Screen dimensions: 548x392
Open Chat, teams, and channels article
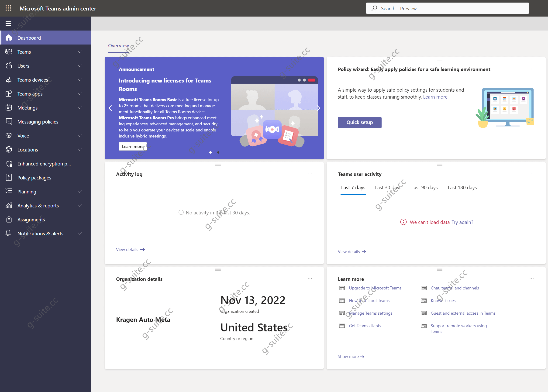[x=455, y=288]
